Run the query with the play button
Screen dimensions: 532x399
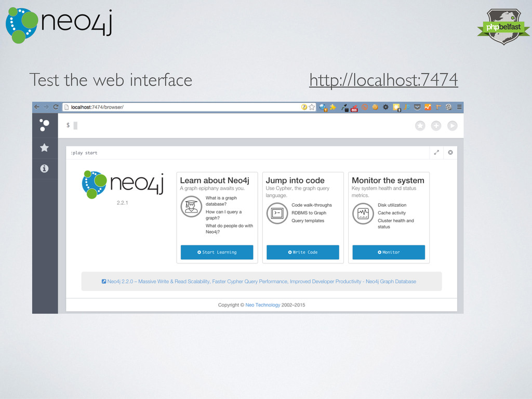click(453, 126)
